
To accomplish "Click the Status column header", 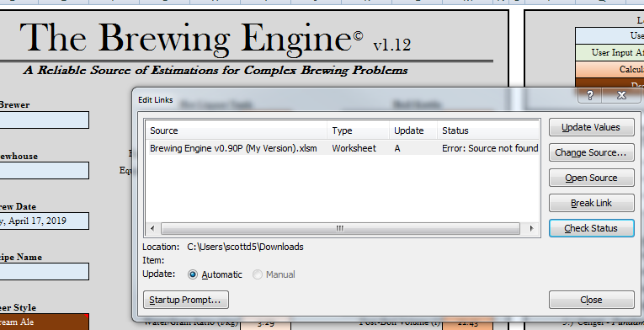I will pyautogui.click(x=488, y=130).
